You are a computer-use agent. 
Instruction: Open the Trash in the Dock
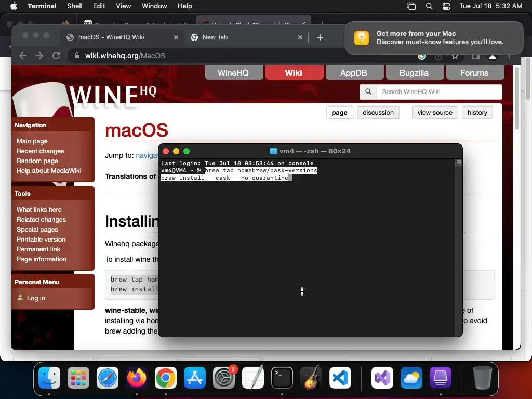pos(483,378)
